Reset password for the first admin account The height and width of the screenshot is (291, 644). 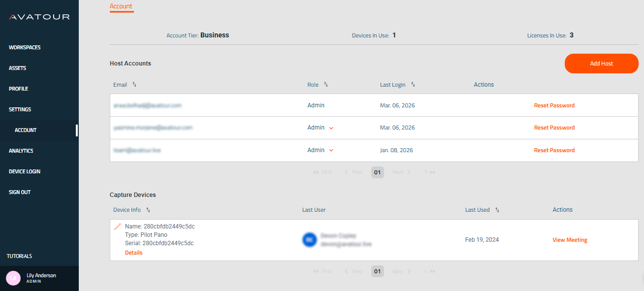pyautogui.click(x=554, y=105)
